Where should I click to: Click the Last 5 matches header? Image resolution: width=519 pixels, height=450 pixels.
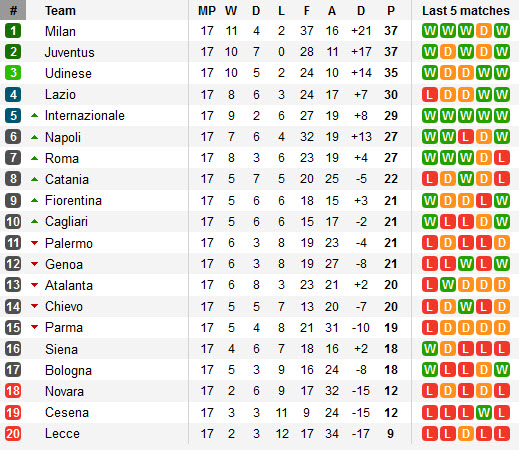[466, 11]
